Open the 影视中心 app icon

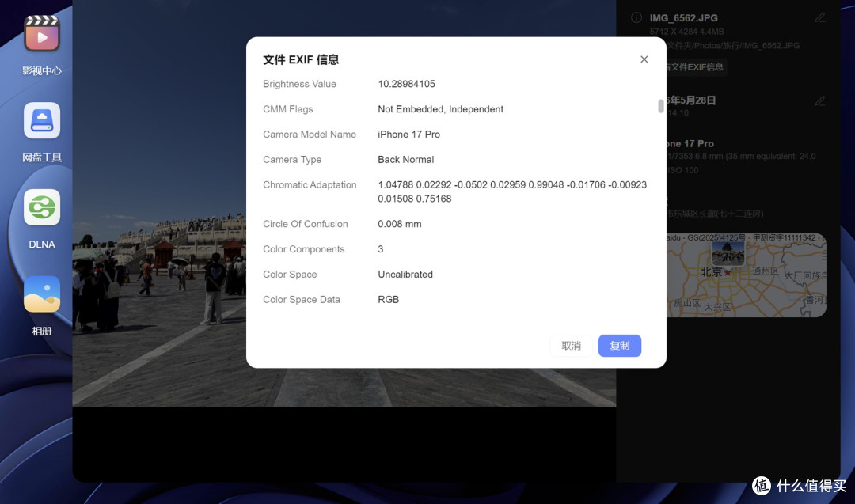(42, 34)
